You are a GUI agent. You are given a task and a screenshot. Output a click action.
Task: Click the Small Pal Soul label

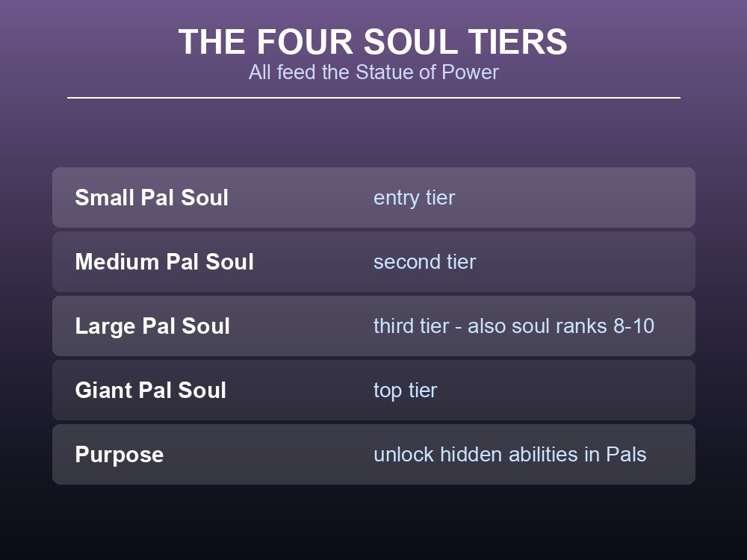(x=152, y=198)
